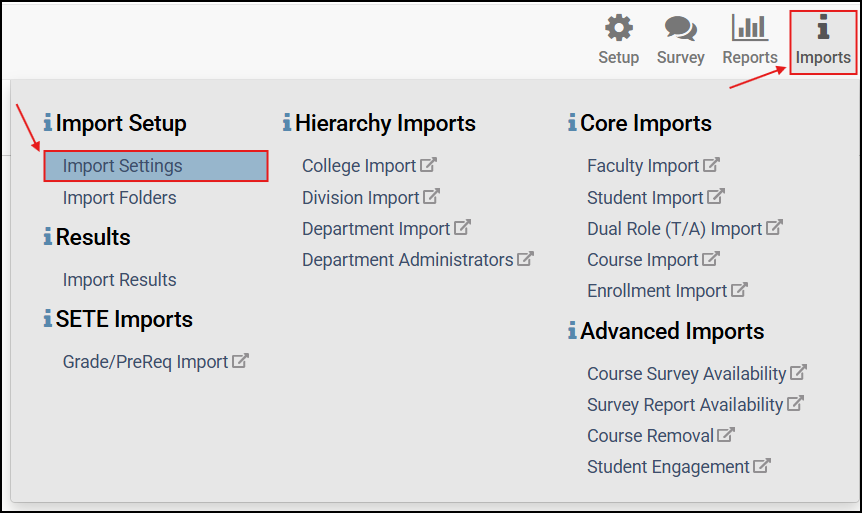Click Course Survey Availability link
This screenshot has width=862, height=513.
(x=687, y=374)
